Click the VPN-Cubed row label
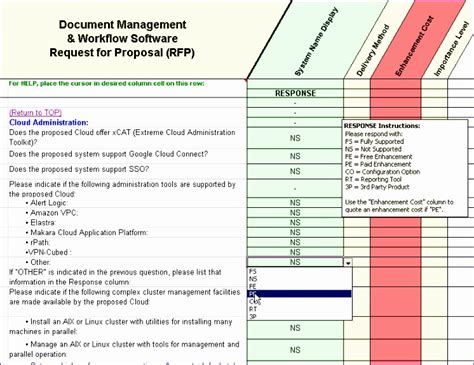This screenshot has height=365, width=474. coord(49,252)
